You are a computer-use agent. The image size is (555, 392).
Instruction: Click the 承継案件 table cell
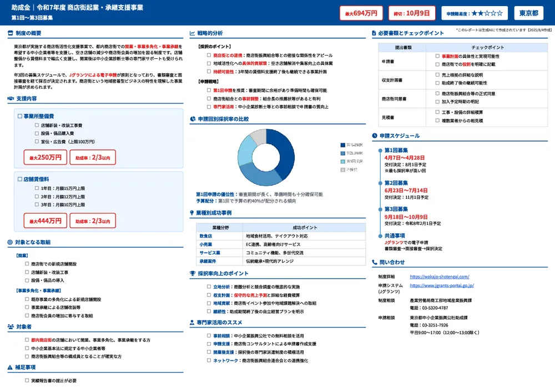tap(219, 262)
